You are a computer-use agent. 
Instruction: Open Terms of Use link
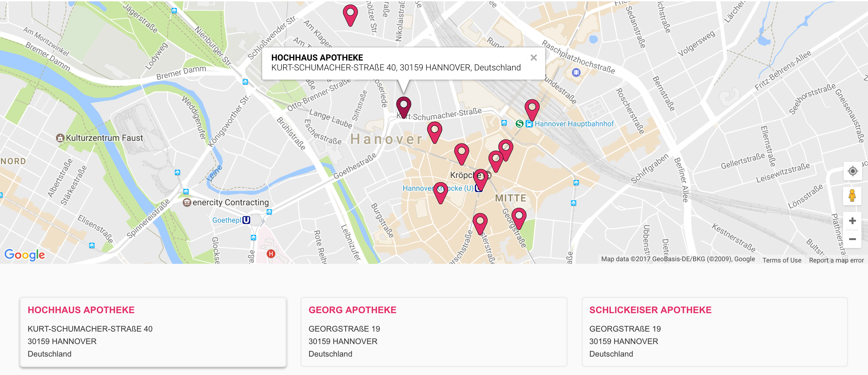pos(782,260)
